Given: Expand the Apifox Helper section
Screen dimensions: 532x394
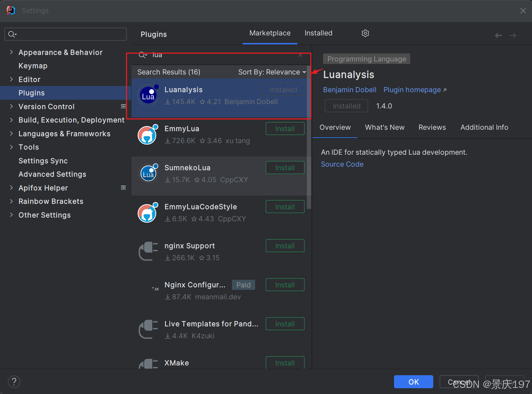Looking at the screenshot, I should [11, 188].
